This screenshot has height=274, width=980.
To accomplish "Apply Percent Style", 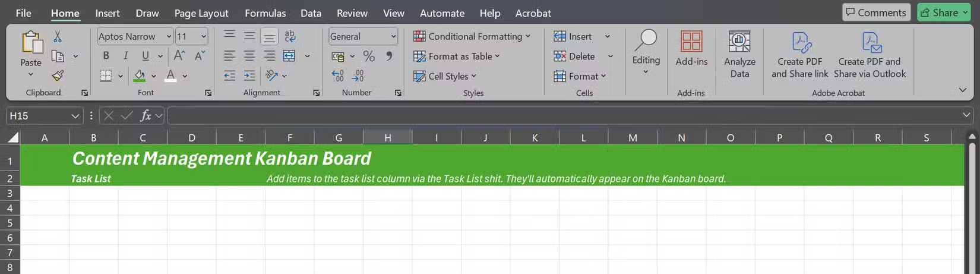I will 369,56.
